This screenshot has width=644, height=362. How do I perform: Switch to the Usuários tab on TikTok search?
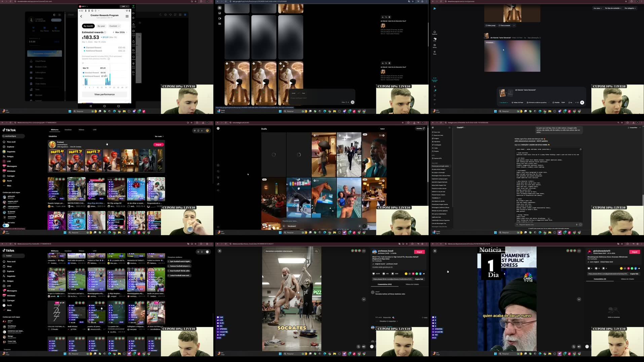(x=68, y=130)
